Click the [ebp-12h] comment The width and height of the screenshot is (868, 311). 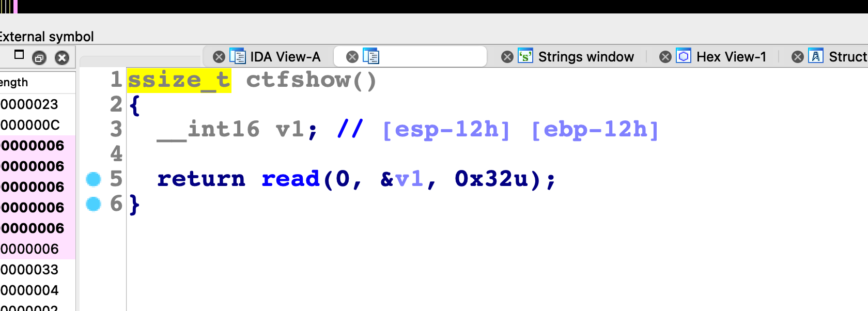[595, 130]
